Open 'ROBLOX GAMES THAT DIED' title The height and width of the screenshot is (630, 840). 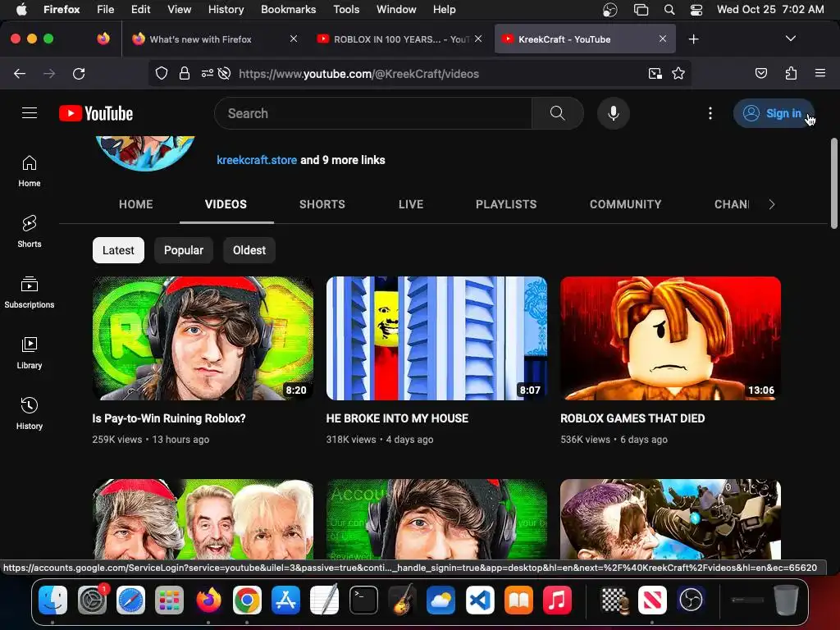(x=632, y=418)
